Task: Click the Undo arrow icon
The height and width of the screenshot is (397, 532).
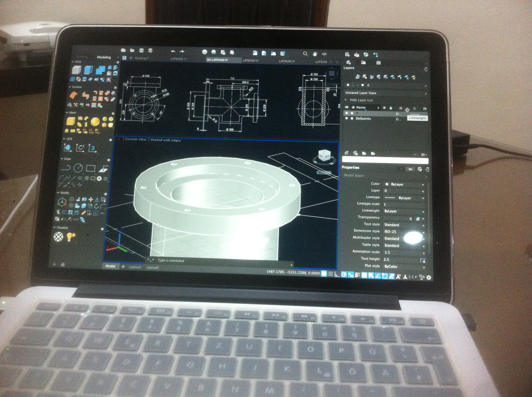Action: point(173,51)
